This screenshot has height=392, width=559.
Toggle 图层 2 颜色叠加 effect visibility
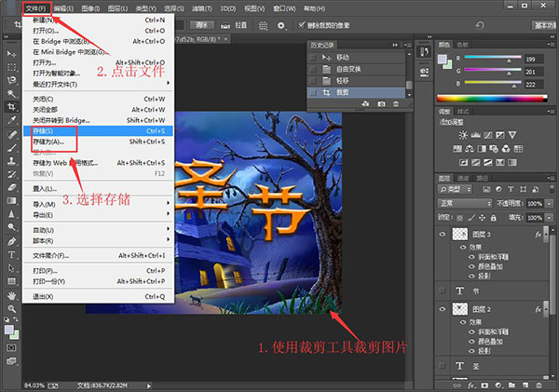(x=471, y=342)
